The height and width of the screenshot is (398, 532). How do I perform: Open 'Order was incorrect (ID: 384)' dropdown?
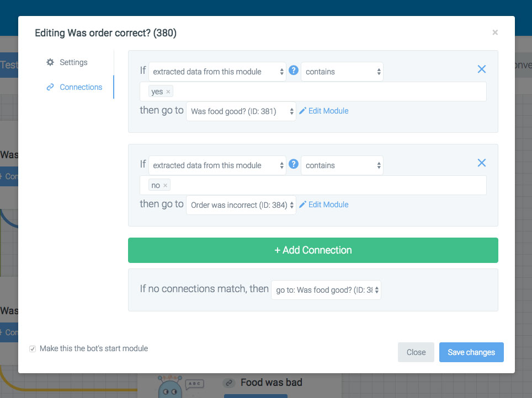241,205
